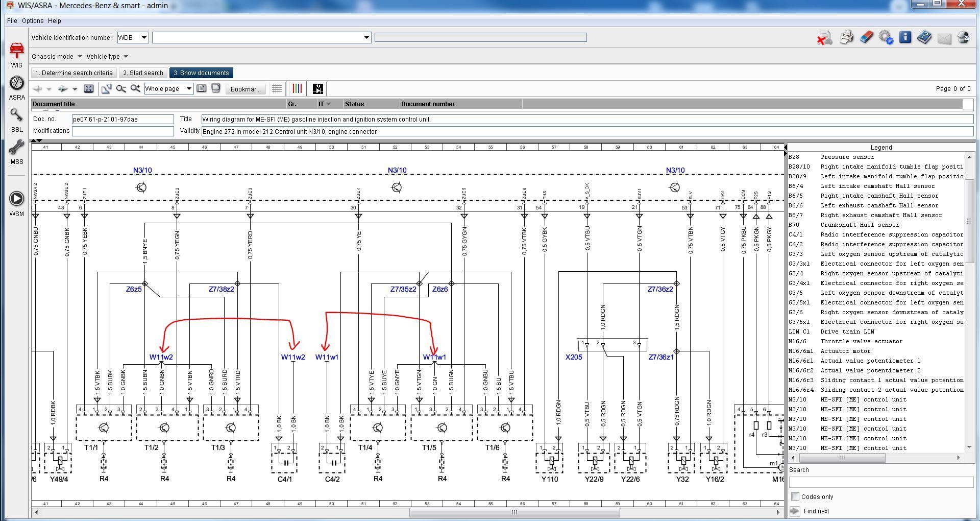Enable the Codes only checkbox

point(795,496)
